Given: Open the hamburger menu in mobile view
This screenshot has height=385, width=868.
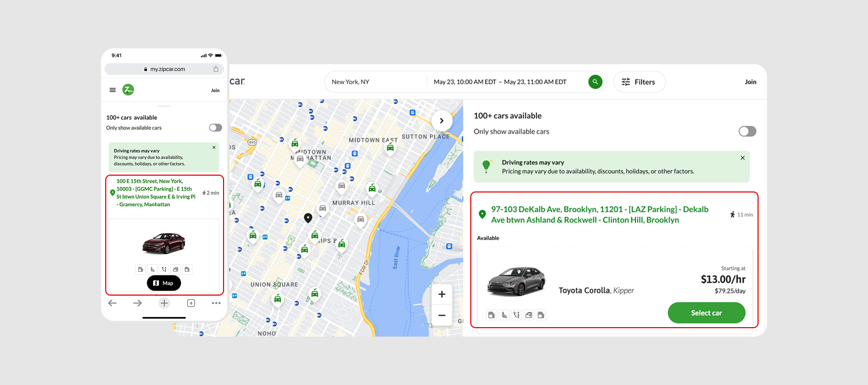Looking at the screenshot, I should [x=113, y=90].
